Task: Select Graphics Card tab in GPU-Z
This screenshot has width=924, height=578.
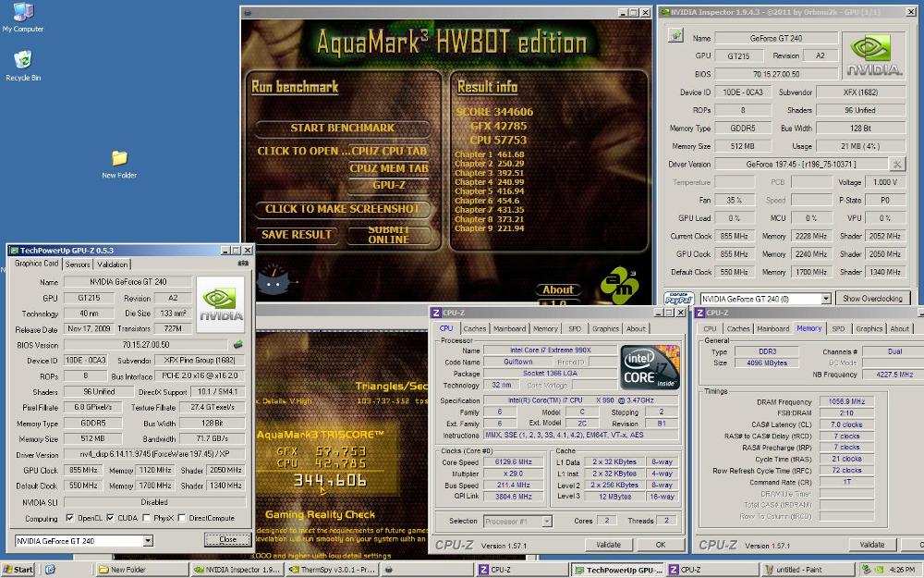Action: tap(37, 263)
